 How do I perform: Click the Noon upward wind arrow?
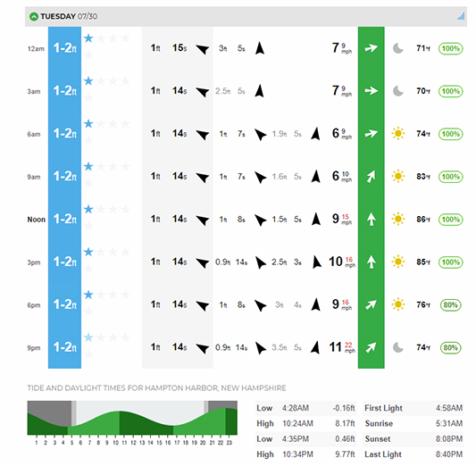pyautogui.click(x=371, y=219)
